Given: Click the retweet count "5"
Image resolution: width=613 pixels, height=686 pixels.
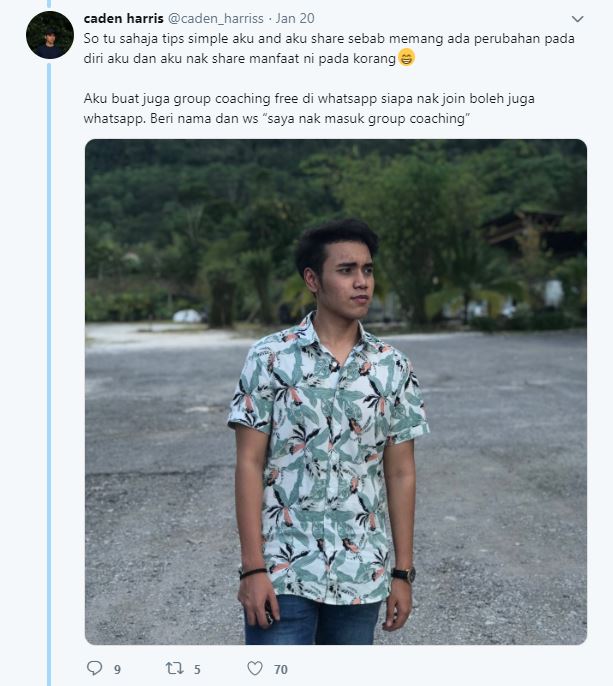Looking at the screenshot, I should click(198, 669).
